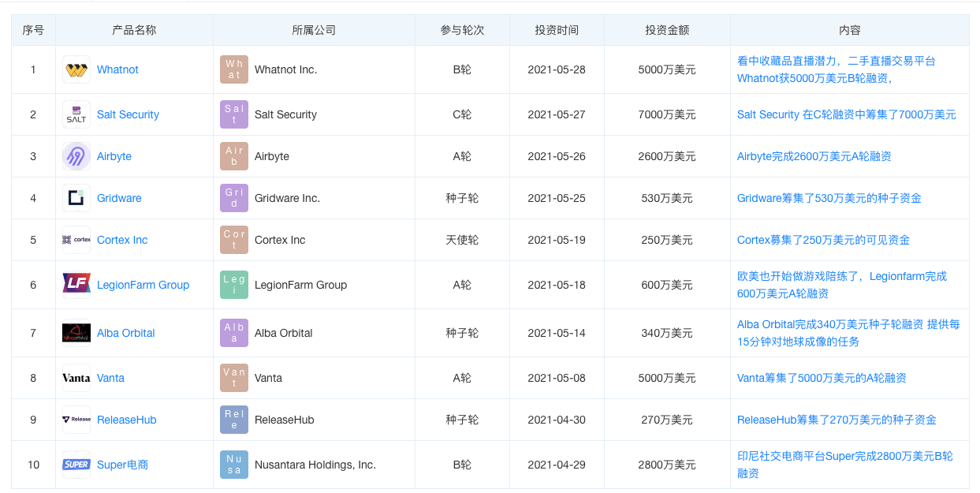This screenshot has width=980, height=493.
Task: Click the Whatnot product logo icon
Action: tap(76, 69)
